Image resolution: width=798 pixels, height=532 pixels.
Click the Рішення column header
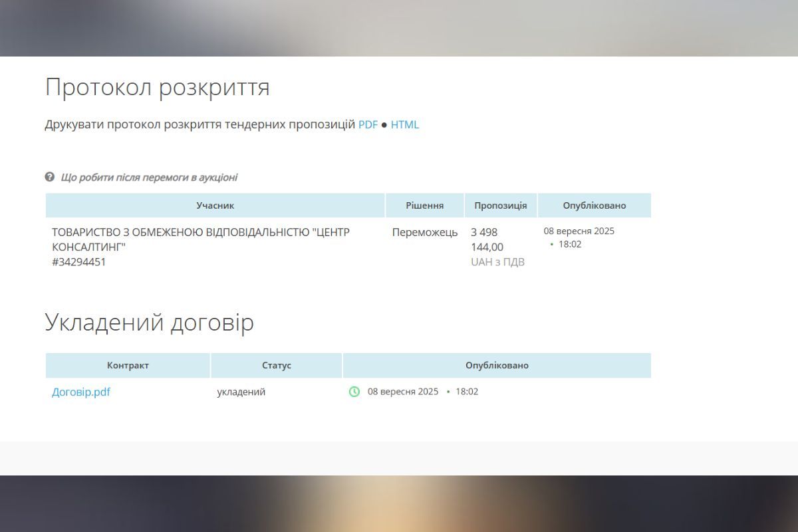click(425, 205)
